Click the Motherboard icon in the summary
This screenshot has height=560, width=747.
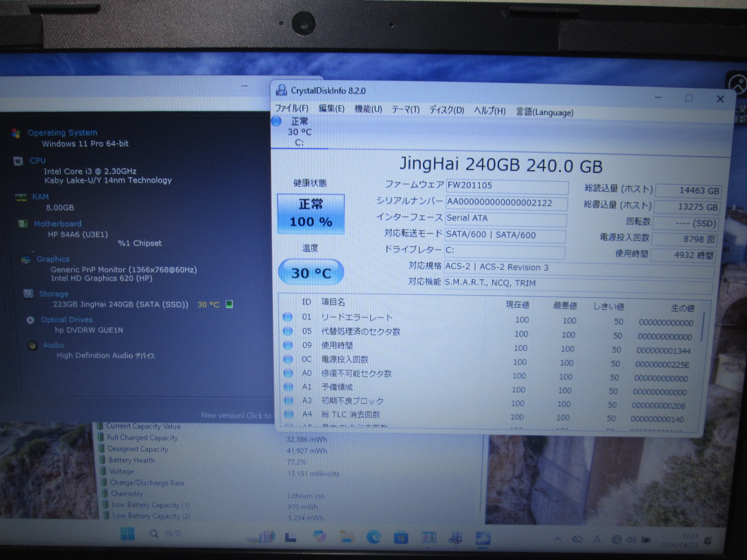[22, 224]
